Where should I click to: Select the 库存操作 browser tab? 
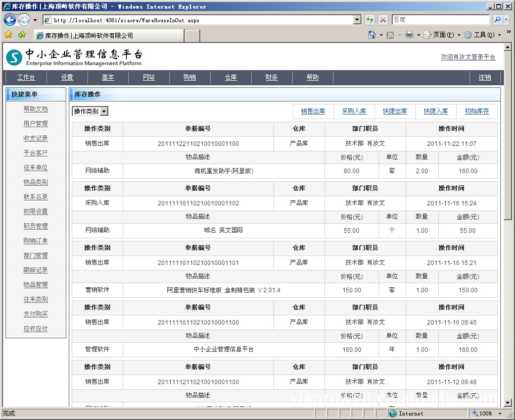(109, 36)
